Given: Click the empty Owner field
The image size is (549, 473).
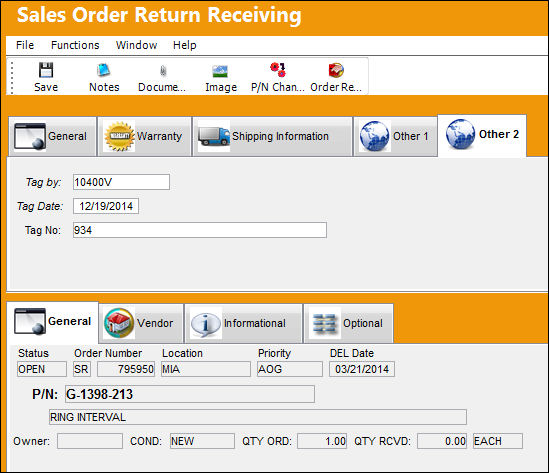Looking at the screenshot, I should [x=90, y=441].
